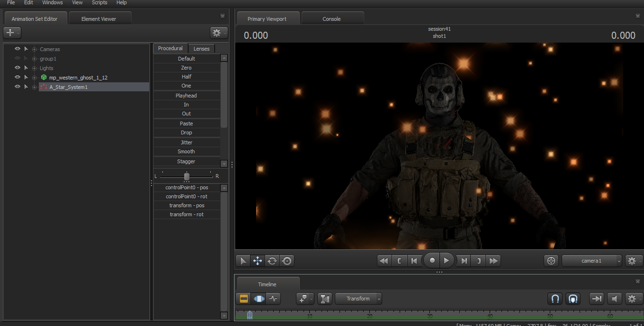The width and height of the screenshot is (644, 326).
Task: Click the add bookmark icon in Timeline
Action: coord(305,299)
